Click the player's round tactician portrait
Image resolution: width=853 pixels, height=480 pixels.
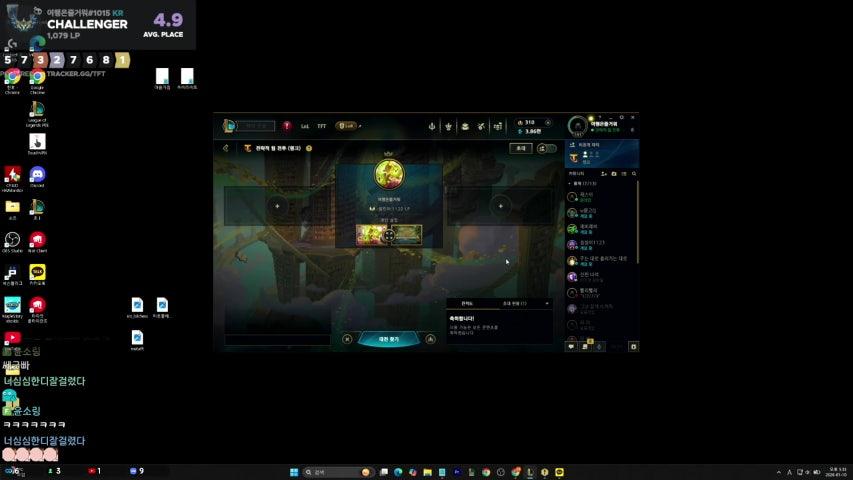389,174
